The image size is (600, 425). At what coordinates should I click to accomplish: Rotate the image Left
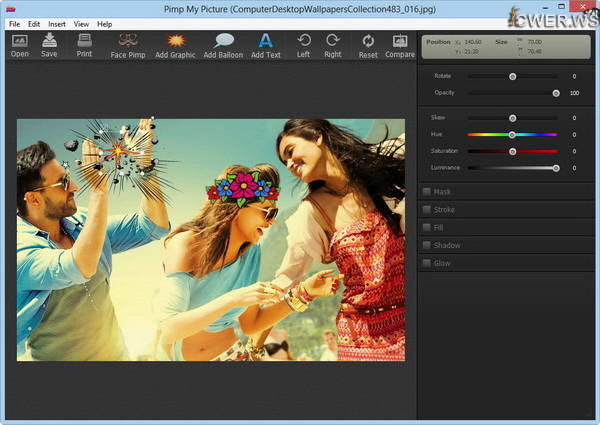tap(303, 42)
